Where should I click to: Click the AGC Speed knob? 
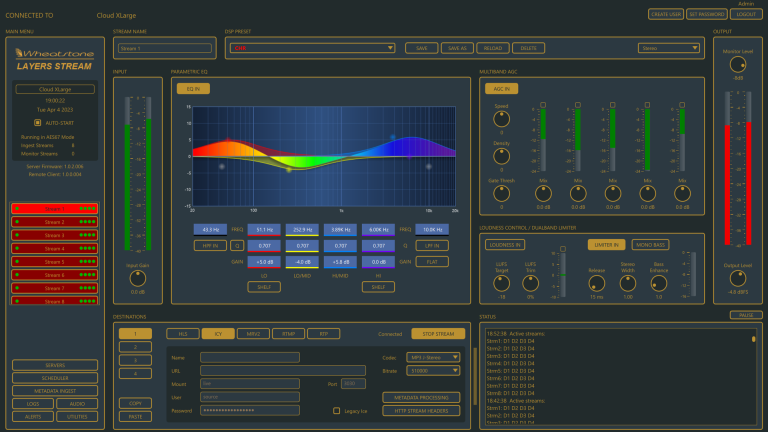[x=501, y=118]
